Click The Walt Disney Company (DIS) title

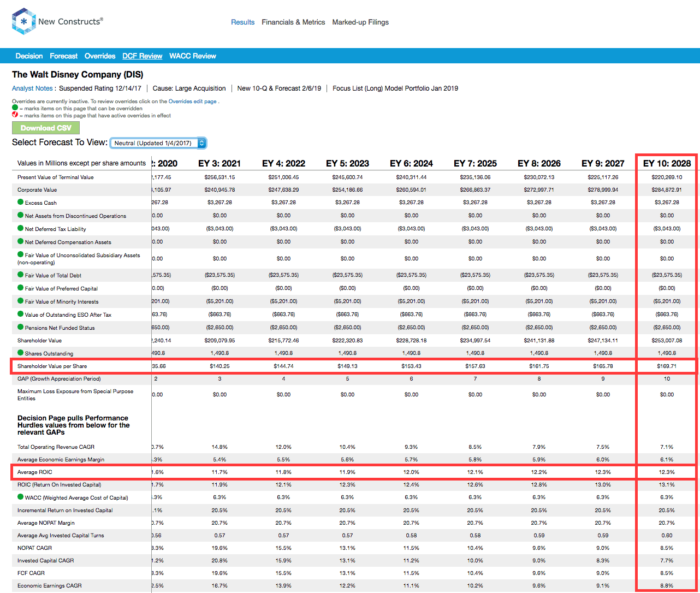click(x=78, y=74)
